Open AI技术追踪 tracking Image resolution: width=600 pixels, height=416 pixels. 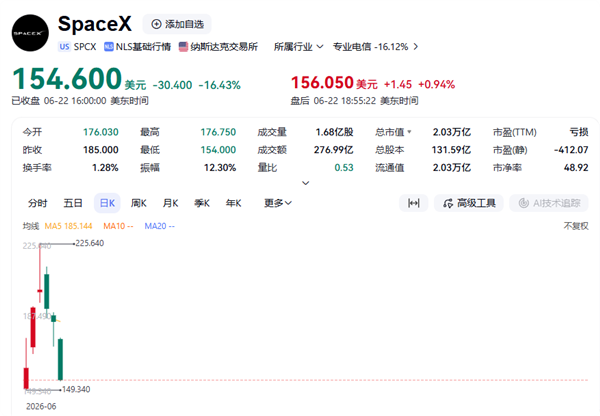pyautogui.click(x=549, y=203)
